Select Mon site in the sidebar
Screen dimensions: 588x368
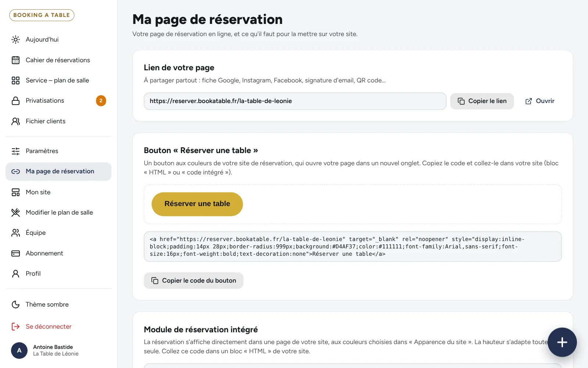coord(58,192)
